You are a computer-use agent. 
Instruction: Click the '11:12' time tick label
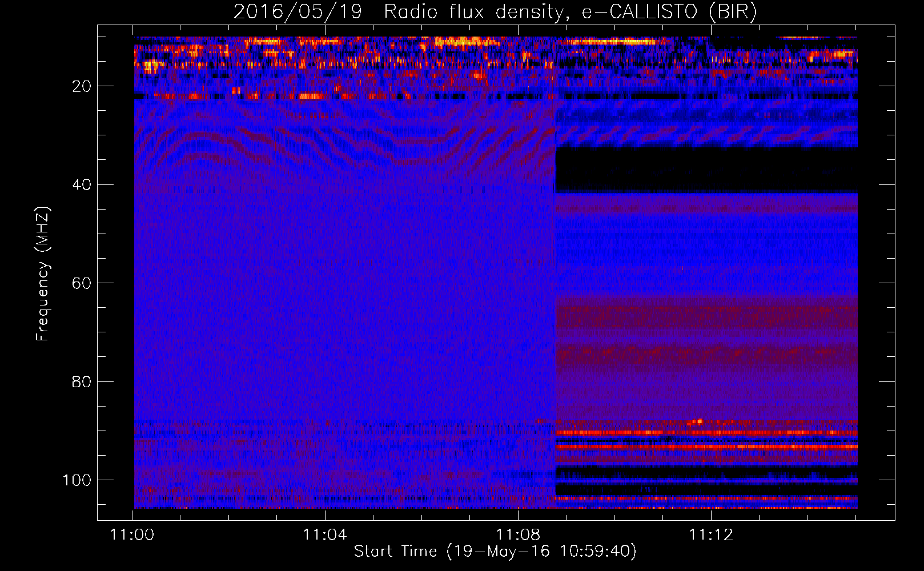click(711, 535)
